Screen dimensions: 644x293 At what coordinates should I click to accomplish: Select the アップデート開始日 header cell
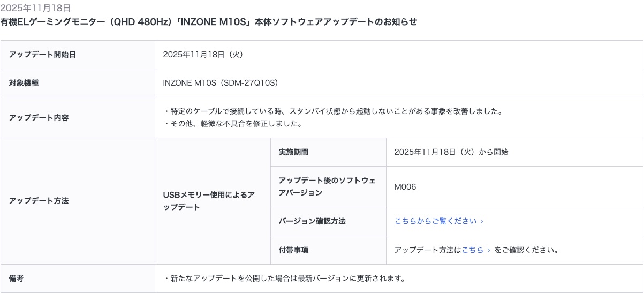(42, 55)
